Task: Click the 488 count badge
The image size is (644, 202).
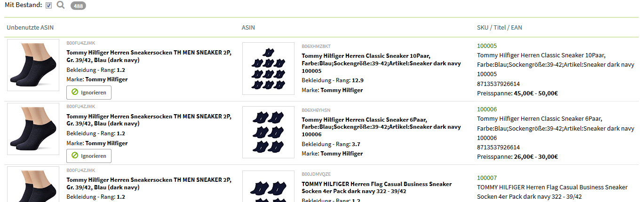Action: (x=78, y=6)
